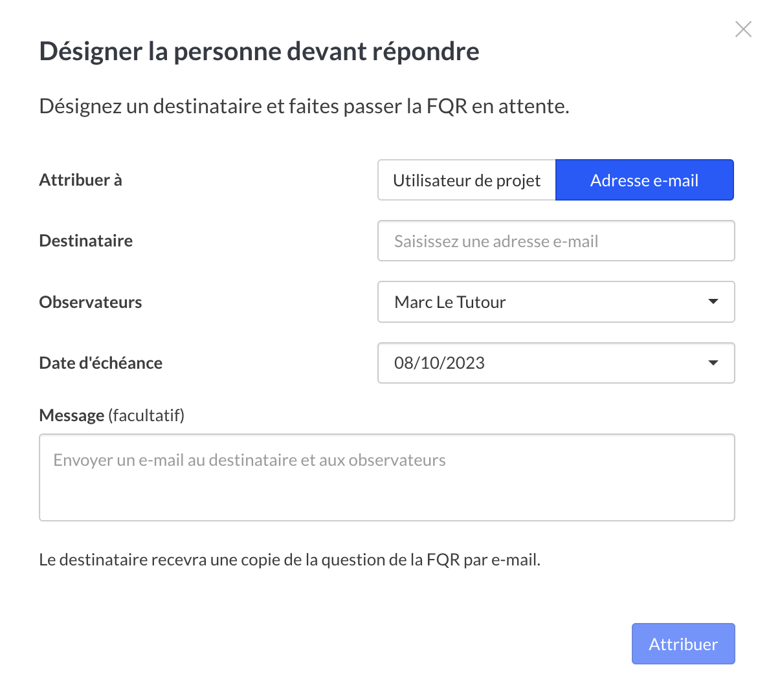Click the Destinataire field label
The width and height of the screenshot is (769, 700).
tap(85, 241)
